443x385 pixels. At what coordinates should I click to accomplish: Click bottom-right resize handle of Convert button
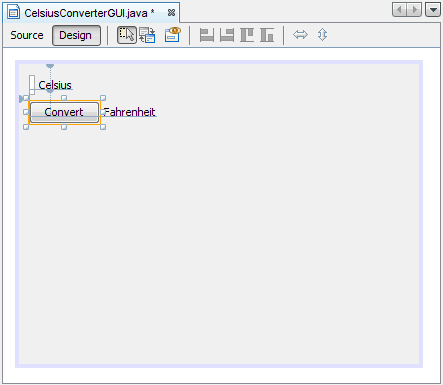point(103,127)
